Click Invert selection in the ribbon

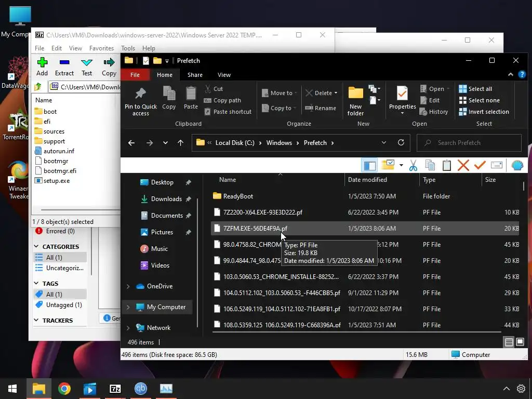pos(484,112)
